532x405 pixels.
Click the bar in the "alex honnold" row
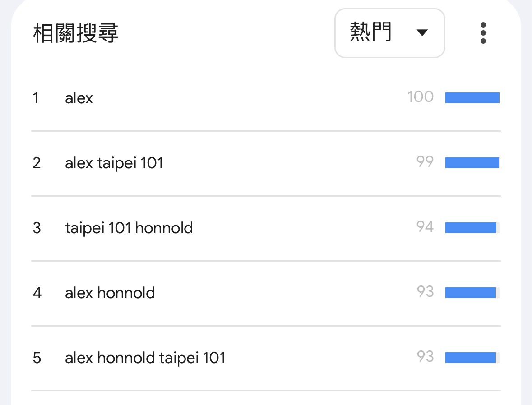471,293
